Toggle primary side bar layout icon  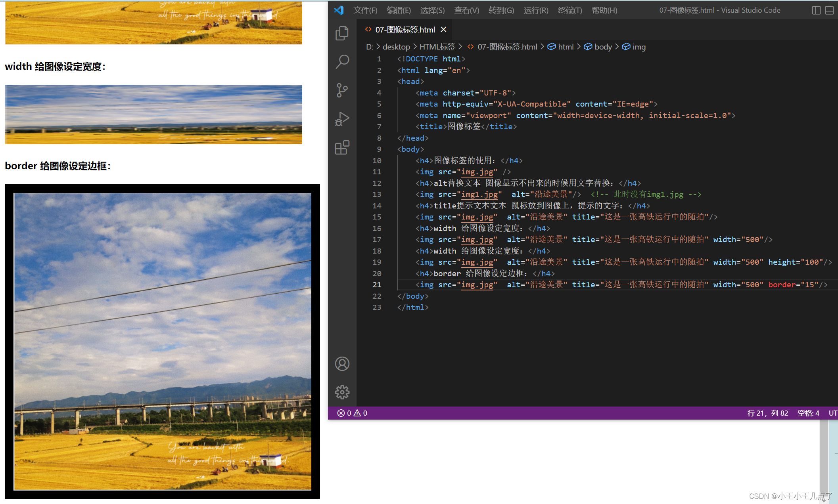pyautogui.click(x=816, y=10)
